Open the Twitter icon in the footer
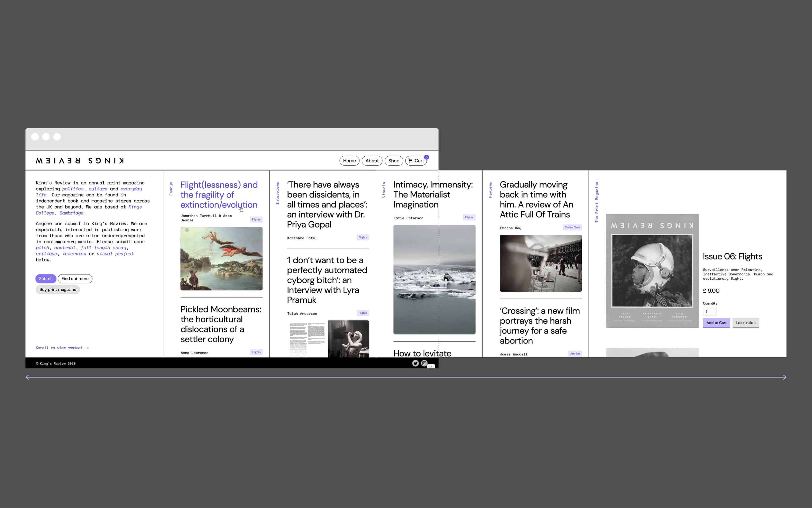Screen dimensions: 812x508 pos(415,363)
